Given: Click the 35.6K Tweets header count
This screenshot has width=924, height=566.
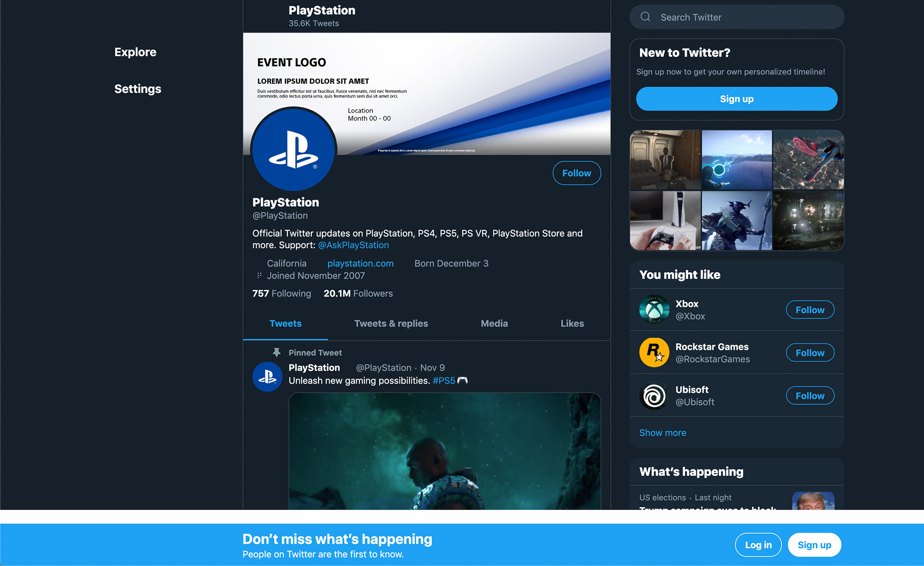Looking at the screenshot, I should coord(314,23).
